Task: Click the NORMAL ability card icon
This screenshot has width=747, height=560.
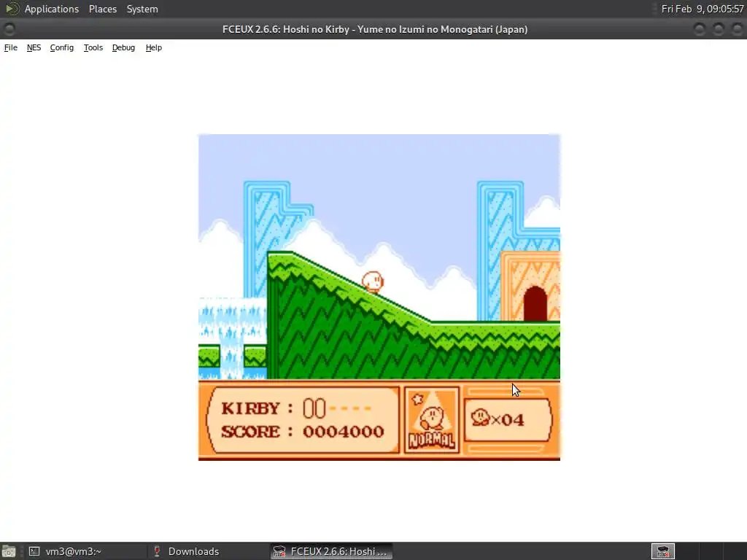Action: point(432,419)
